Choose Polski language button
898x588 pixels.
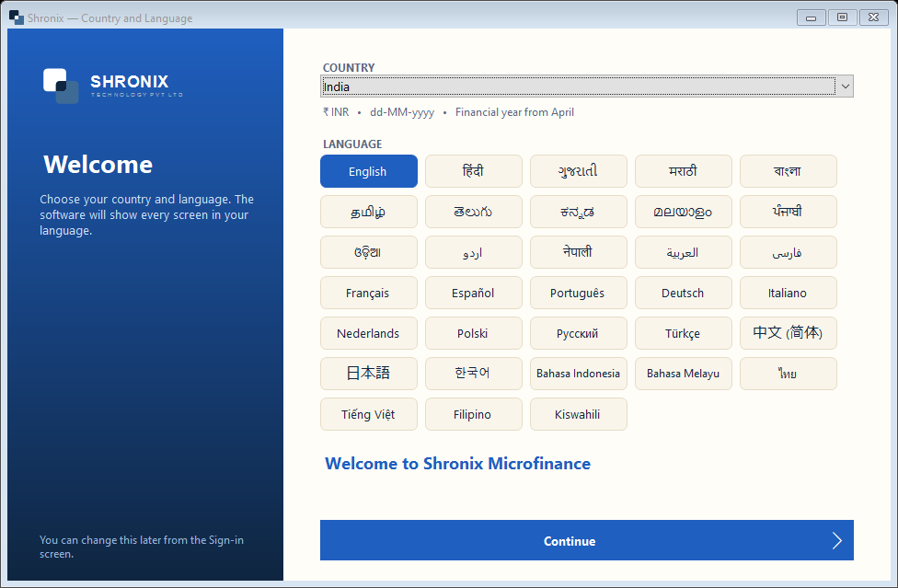coord(474,333)
